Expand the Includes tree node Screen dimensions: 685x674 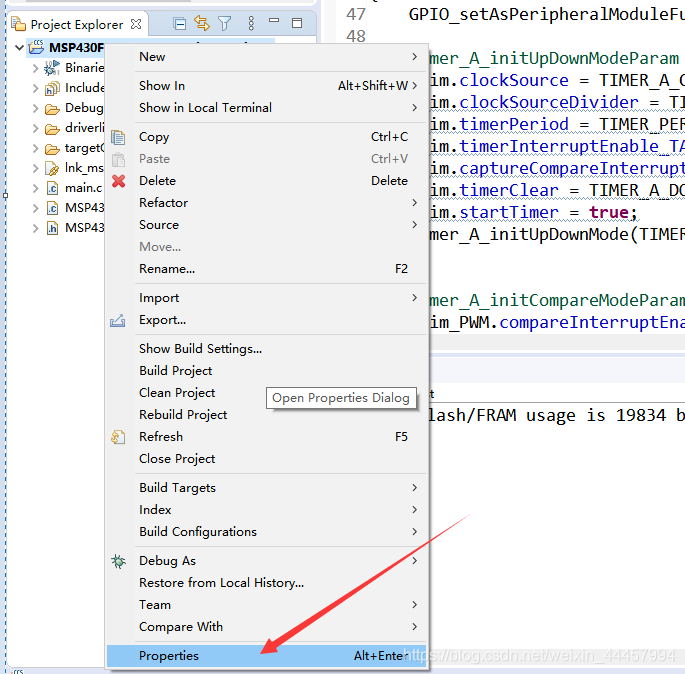click(x=36, y=88)
